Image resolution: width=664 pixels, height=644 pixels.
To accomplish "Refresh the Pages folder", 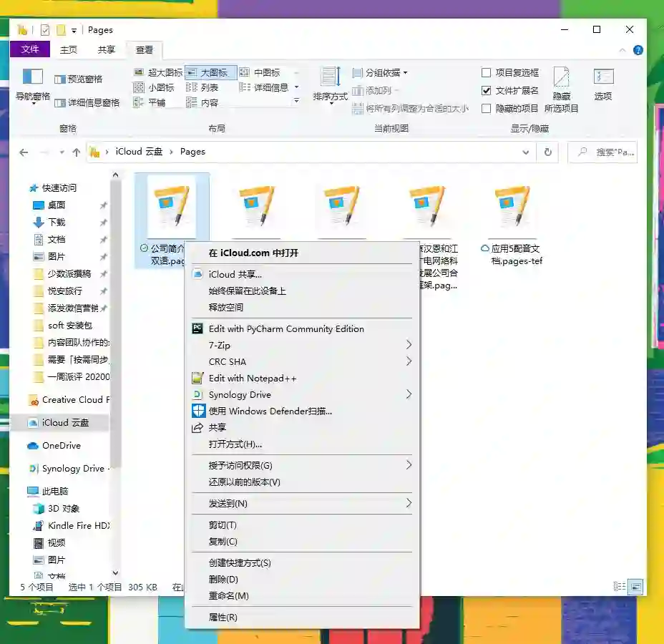I will 547,152.
